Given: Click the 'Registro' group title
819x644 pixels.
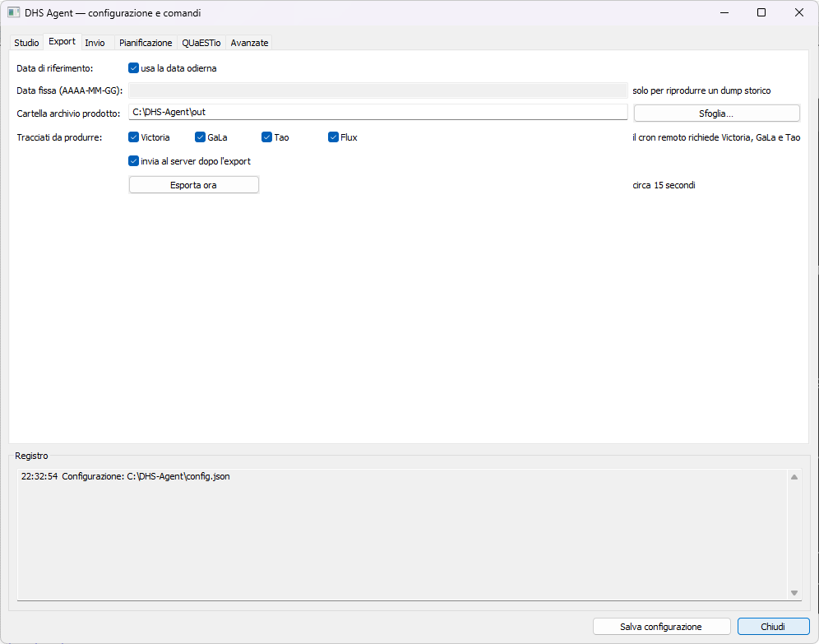Looking at the screenshot, I should 31,456.
